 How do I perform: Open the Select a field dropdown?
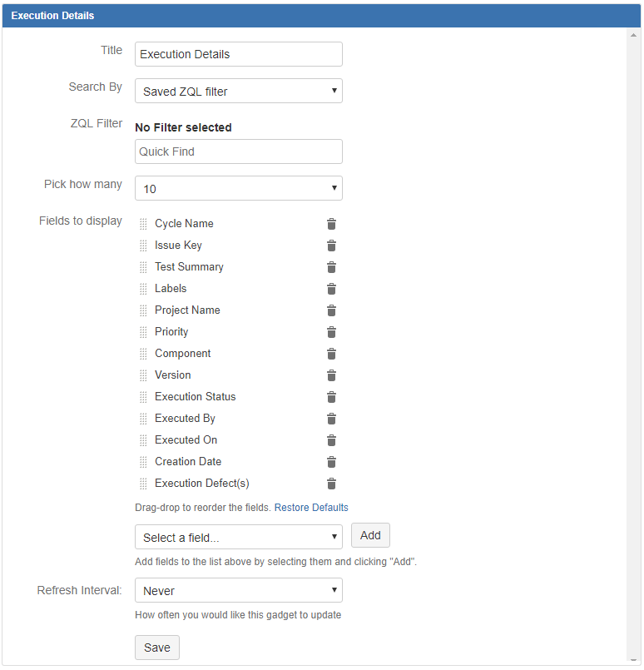pos(238,536)
